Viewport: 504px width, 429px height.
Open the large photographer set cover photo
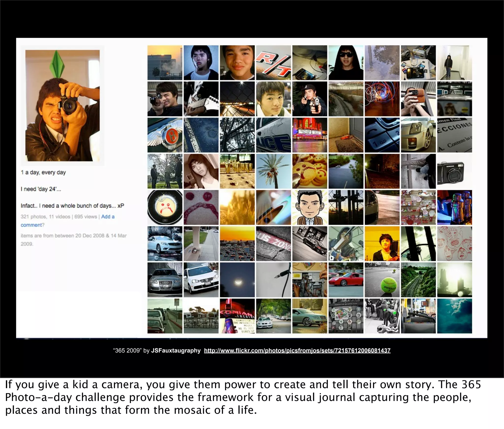tap(63, 106)
